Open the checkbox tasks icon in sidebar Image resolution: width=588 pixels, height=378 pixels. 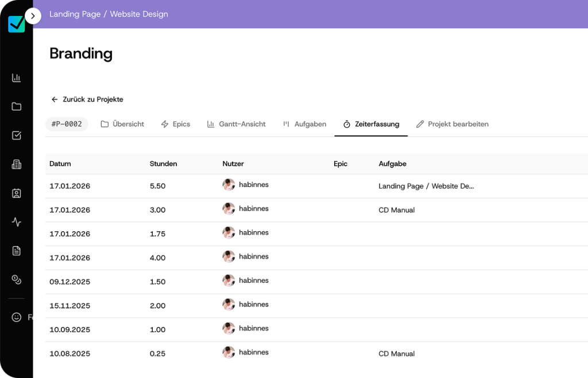pos(17,135)
